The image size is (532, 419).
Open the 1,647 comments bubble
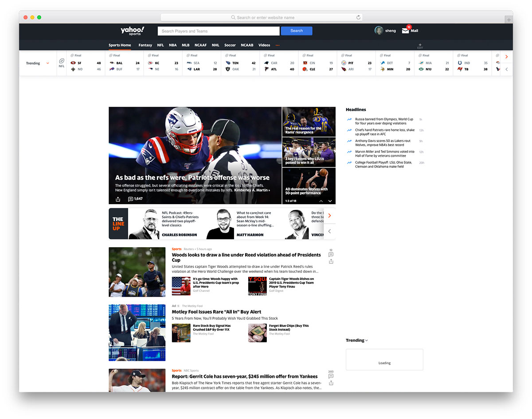click(134, 199)
